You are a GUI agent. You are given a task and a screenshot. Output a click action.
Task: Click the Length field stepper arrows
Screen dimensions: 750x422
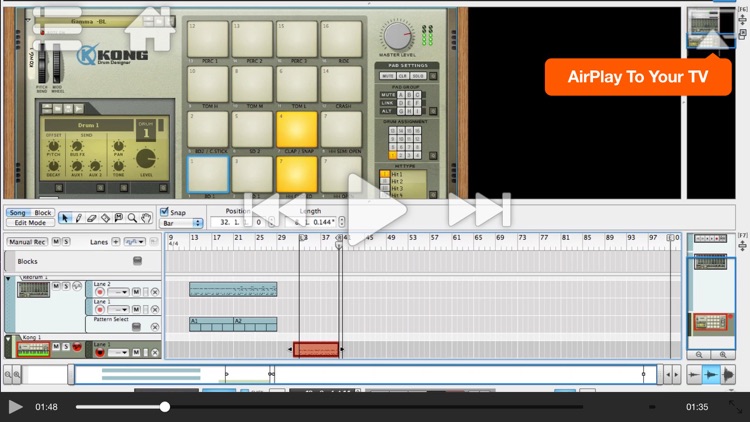[342, 222]
